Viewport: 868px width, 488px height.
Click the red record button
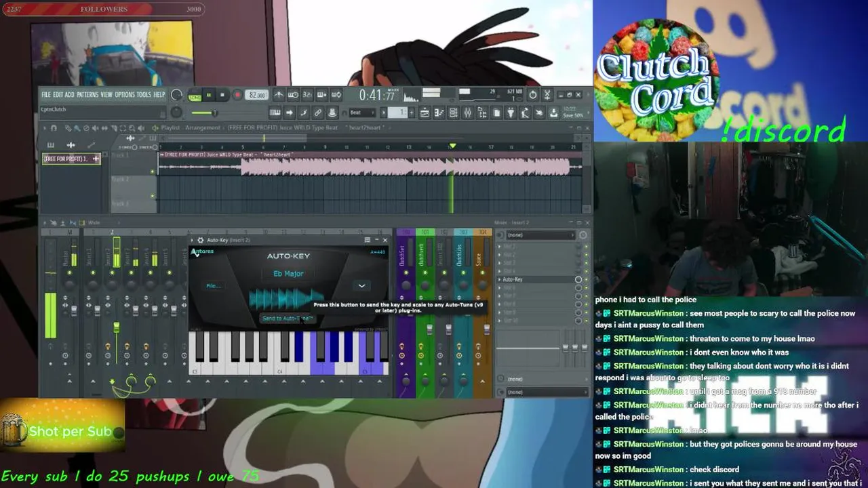(237, 96)
